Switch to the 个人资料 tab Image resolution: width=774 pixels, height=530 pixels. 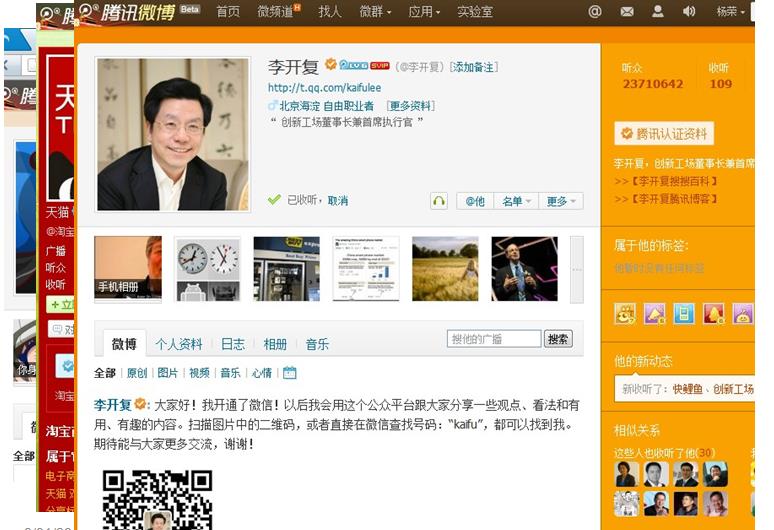coord(179,344)
